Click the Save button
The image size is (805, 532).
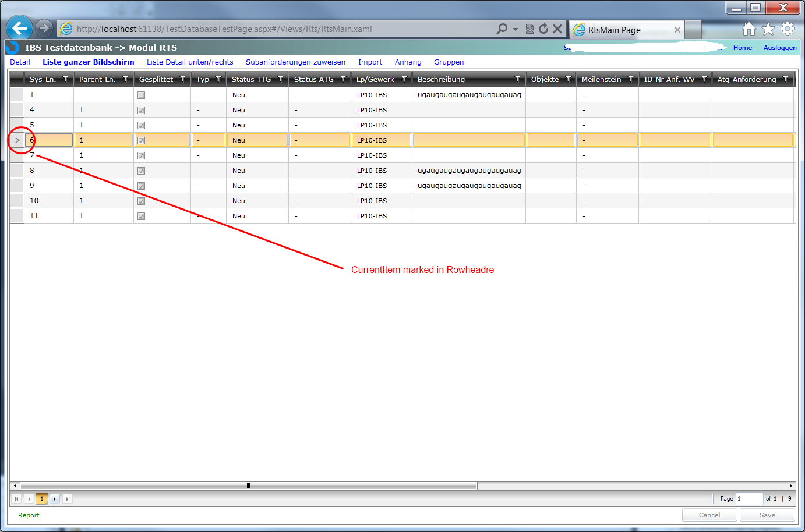(767, 515)
